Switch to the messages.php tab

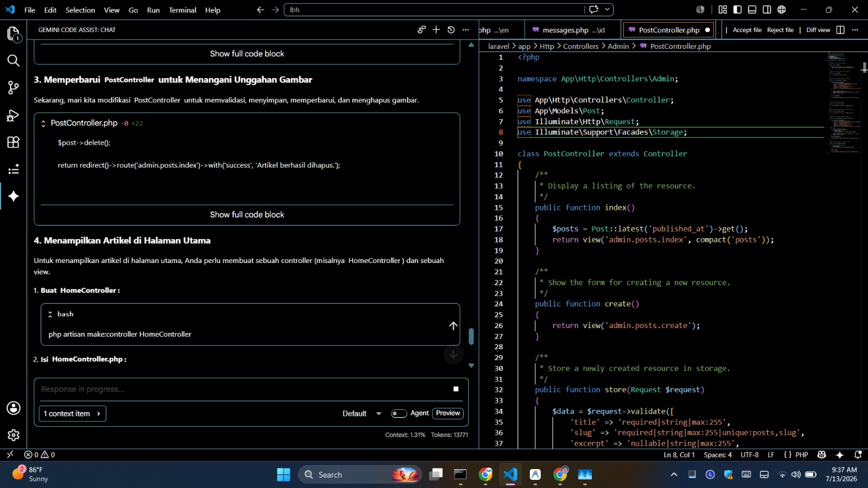click(x=568, y=30)
